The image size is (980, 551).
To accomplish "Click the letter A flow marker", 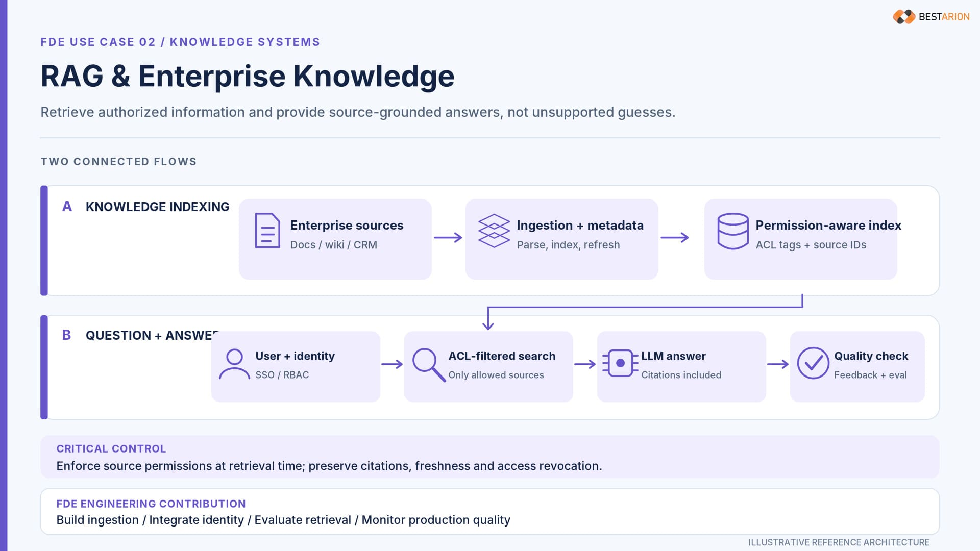I will pyautogui.click(x=67, y=207).
